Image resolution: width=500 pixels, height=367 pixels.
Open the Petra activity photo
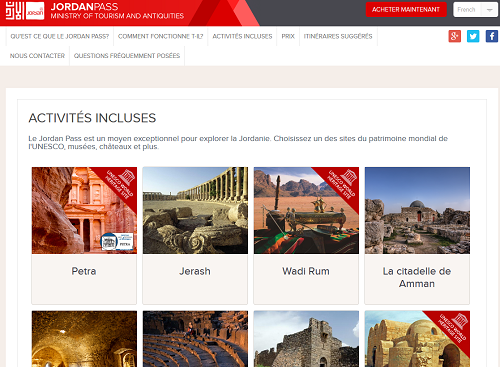(x=84, y=210)
